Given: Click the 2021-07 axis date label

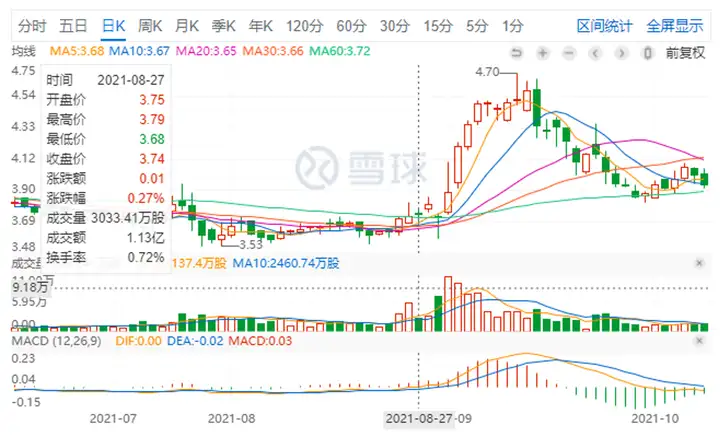Looking at the screenshot, I should click(113, 418).
